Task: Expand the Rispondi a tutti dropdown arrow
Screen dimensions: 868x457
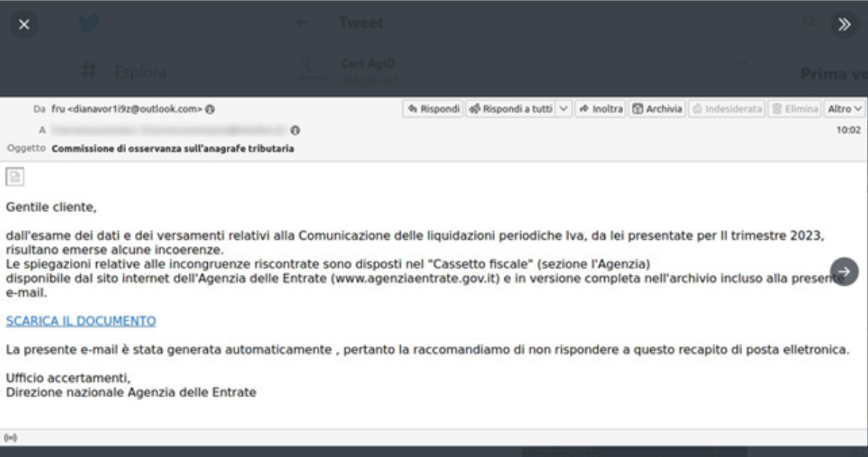Action: [x=563, y=109]
